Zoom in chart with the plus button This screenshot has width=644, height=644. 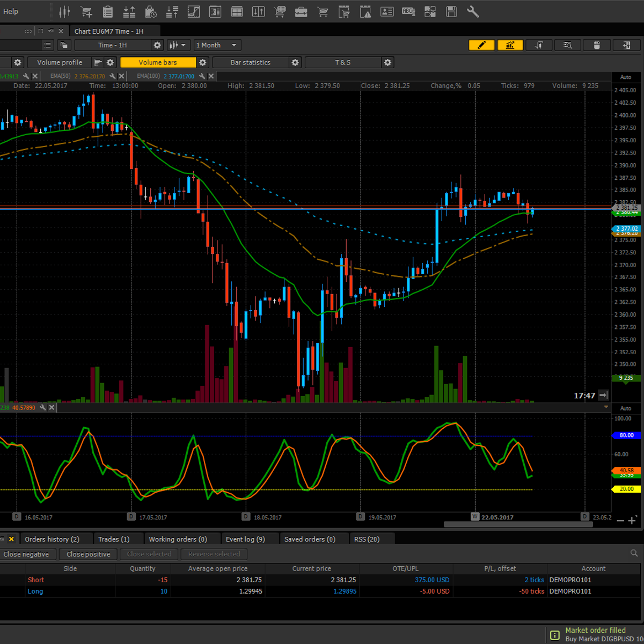tap(632, 521)
